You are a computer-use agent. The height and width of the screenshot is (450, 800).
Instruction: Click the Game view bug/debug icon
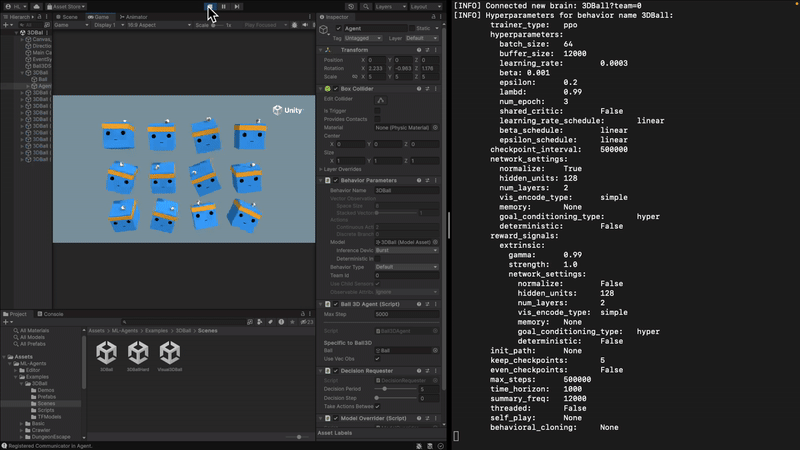(294, 25)
